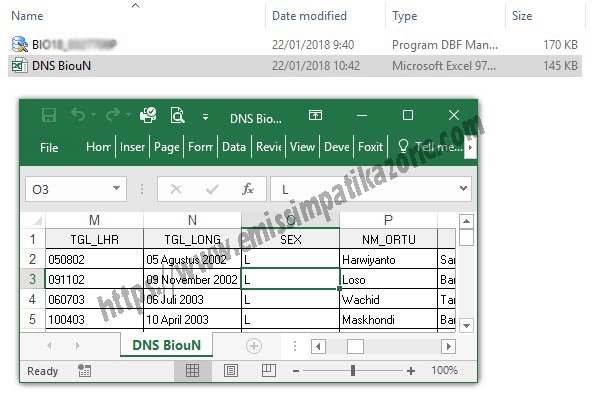Switch to Normal view icon
The height and width of the screenshot is (406, 605).
(193, 371)
